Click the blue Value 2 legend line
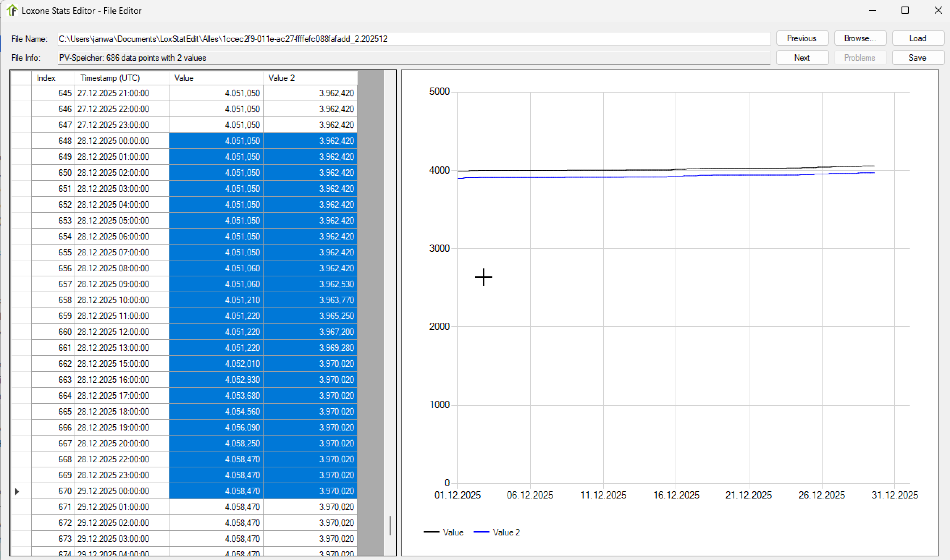This screenshot has height=560, width=950. [x=481, y=532]
